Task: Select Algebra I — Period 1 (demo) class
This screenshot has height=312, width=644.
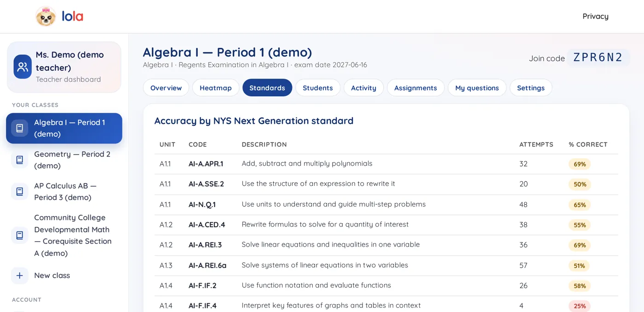Action: pos(64,128)
